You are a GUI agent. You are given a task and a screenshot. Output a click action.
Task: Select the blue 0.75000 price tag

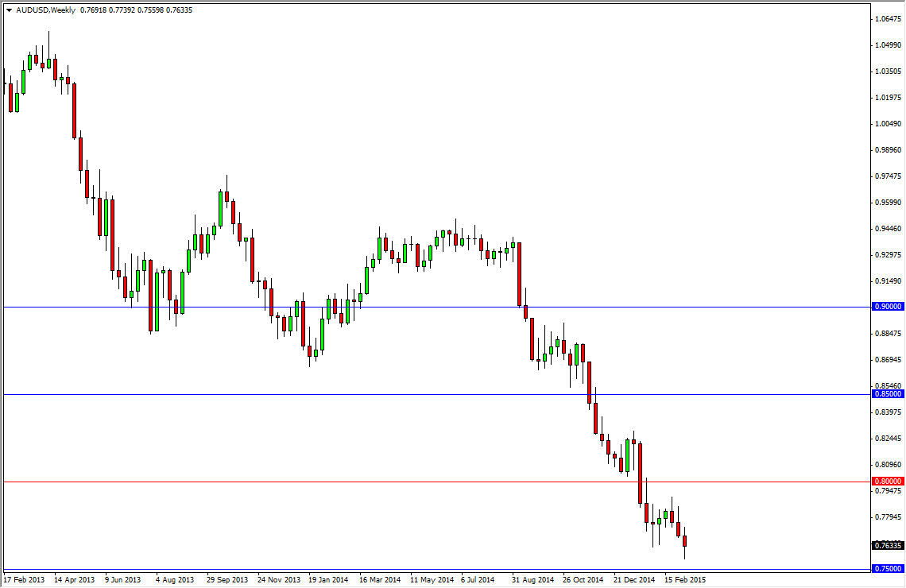coord(888,569)
